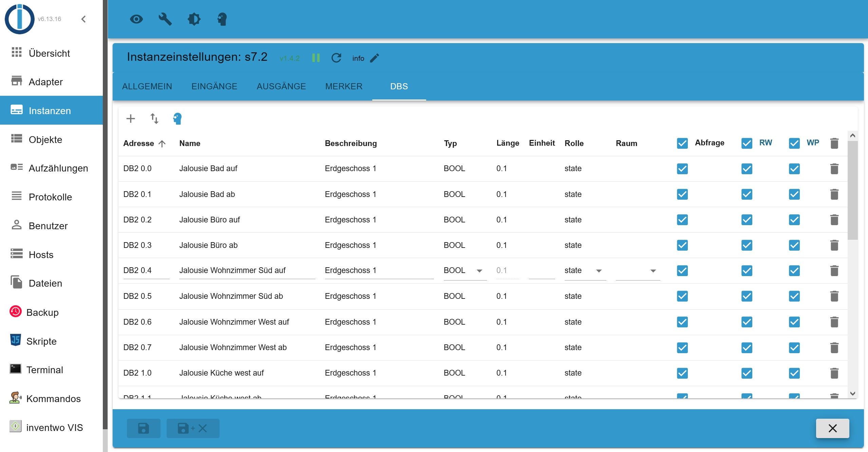Click the wrench settings icon in top bar
This screenshot has height=452, width=868.
pyautogui.click(x=165, y=19)
